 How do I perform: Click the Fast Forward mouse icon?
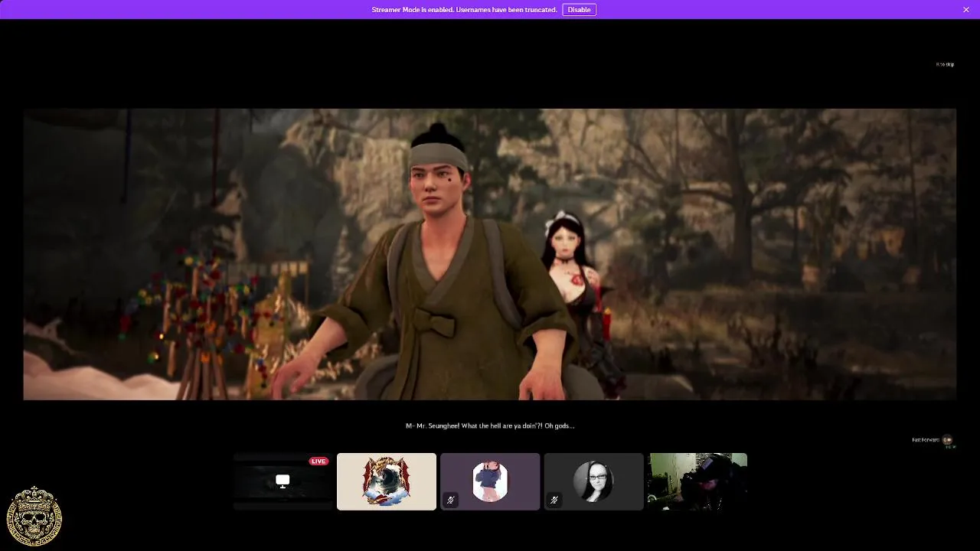(948, 440)
